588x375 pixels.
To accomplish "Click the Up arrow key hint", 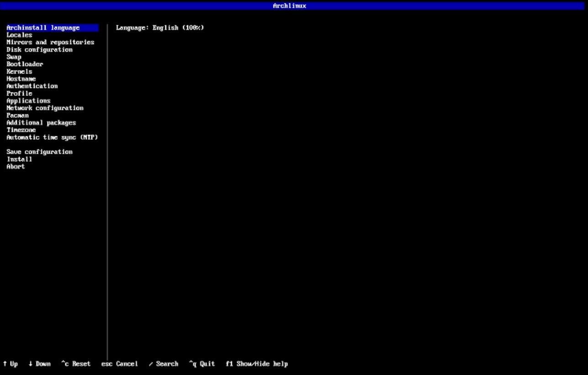I will pyautogui.click(x=10, y=364).
